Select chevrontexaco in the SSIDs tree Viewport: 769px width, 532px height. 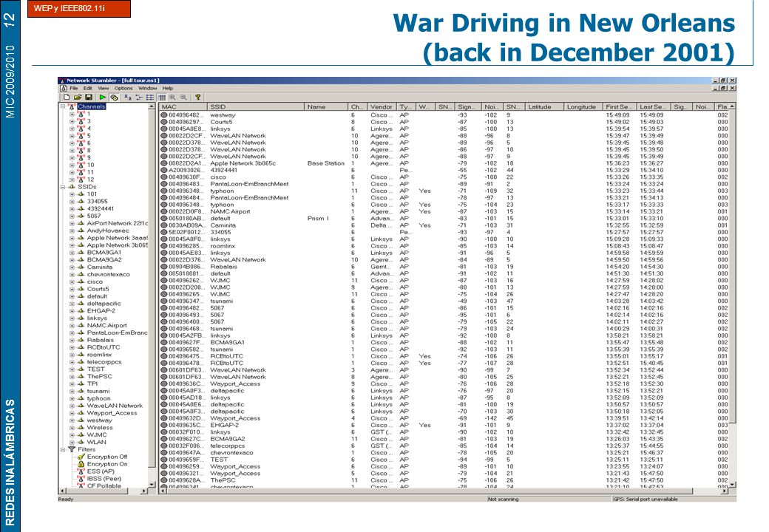[108, 274]
